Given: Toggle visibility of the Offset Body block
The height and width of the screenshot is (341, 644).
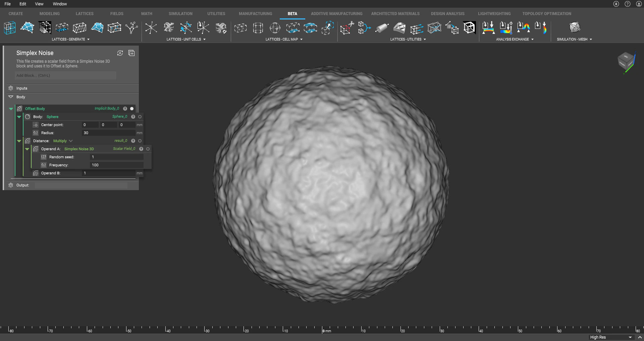Looking at the screenshot, I should pyautogui.click(x=131, y=108).
